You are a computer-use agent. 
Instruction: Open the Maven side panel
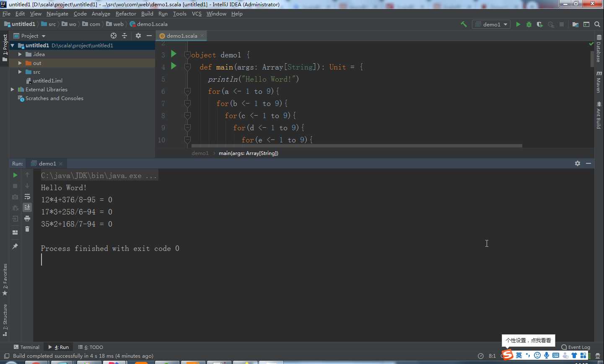point(599,82)
